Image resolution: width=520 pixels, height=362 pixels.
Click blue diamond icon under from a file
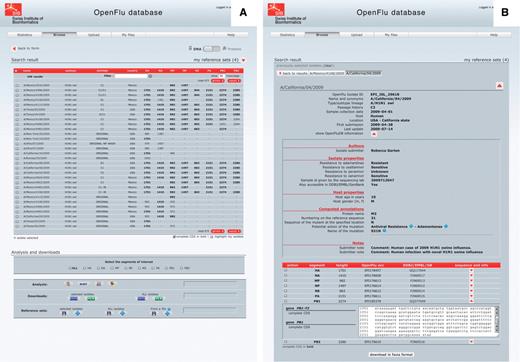[x=167, y=313]
